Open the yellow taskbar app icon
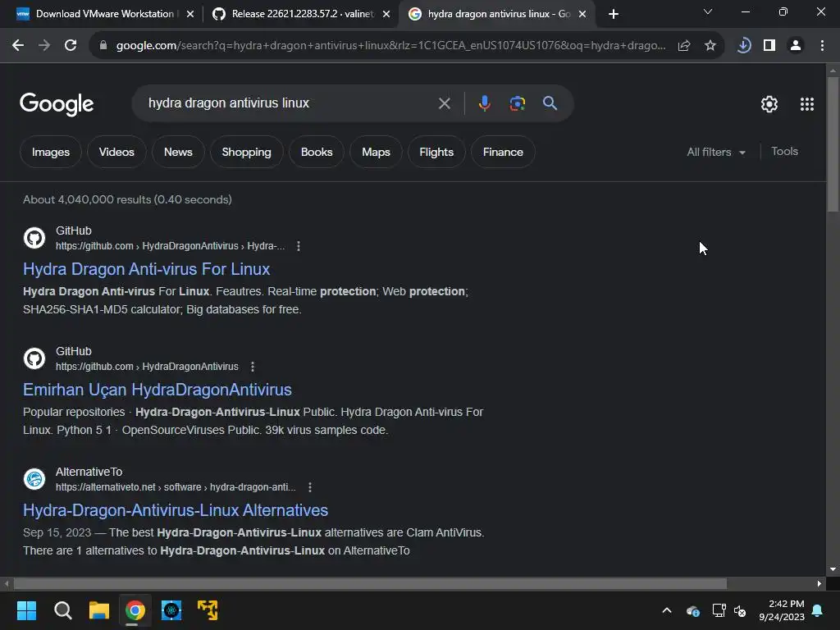 coord(208,610)
